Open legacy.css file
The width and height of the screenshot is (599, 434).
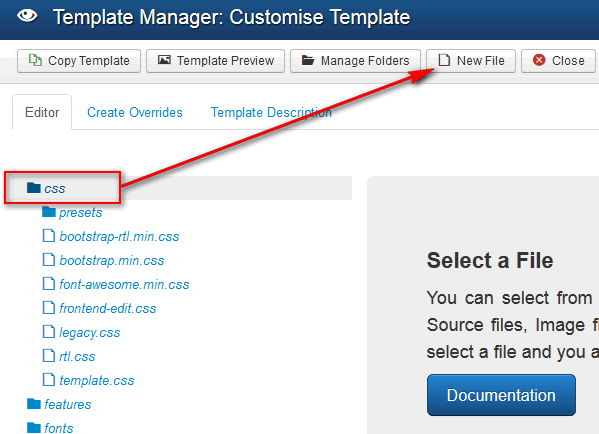pos(90,333)
